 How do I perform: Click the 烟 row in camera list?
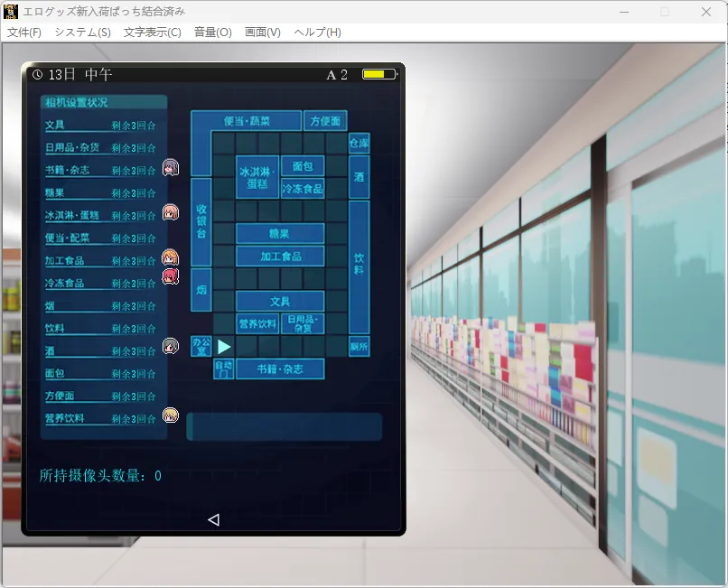(100, 306)
